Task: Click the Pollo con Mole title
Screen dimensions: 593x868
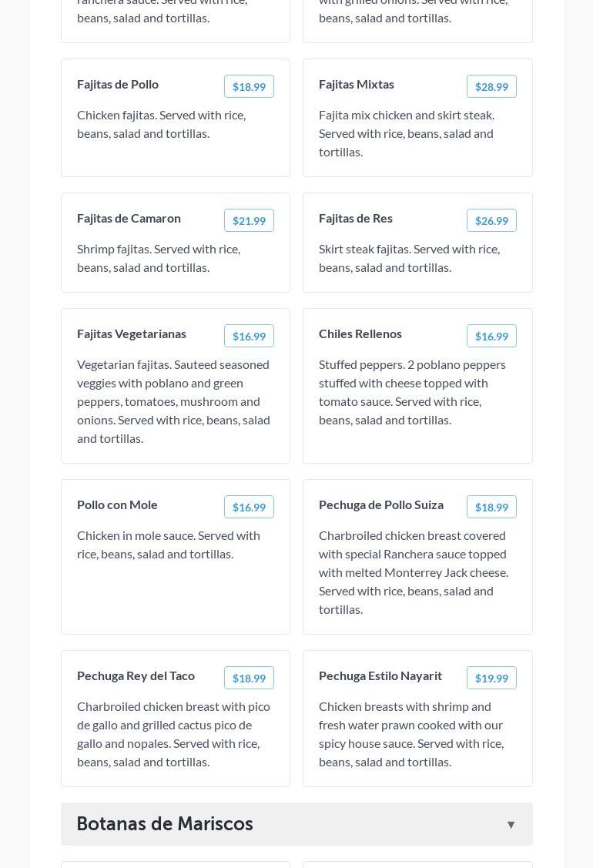Action: 117,504
